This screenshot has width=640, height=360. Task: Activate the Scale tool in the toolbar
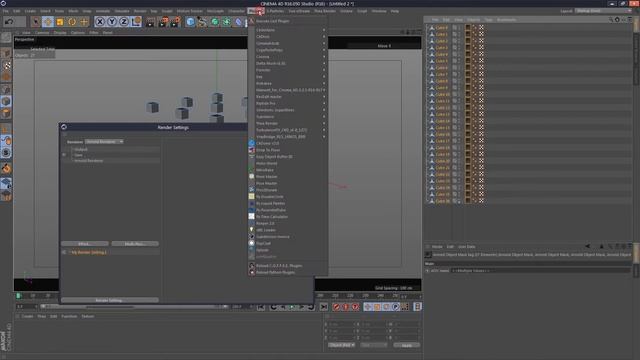[60, 22]
